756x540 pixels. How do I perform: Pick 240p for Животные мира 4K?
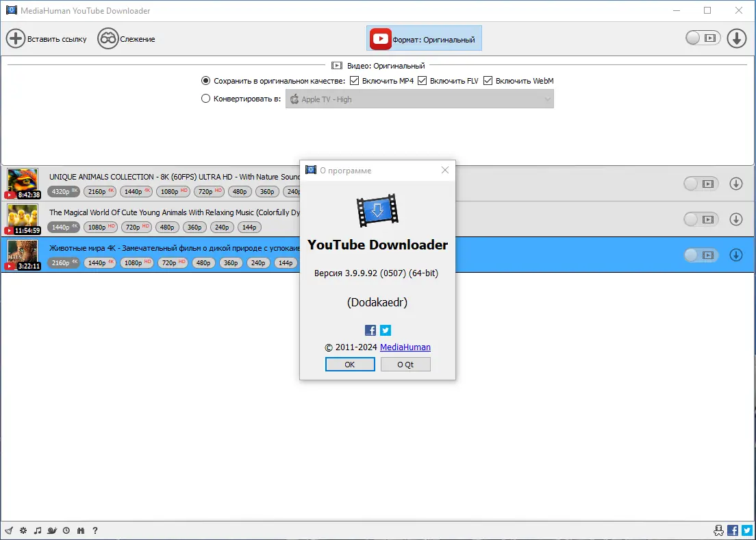click(x=258, y=263)
